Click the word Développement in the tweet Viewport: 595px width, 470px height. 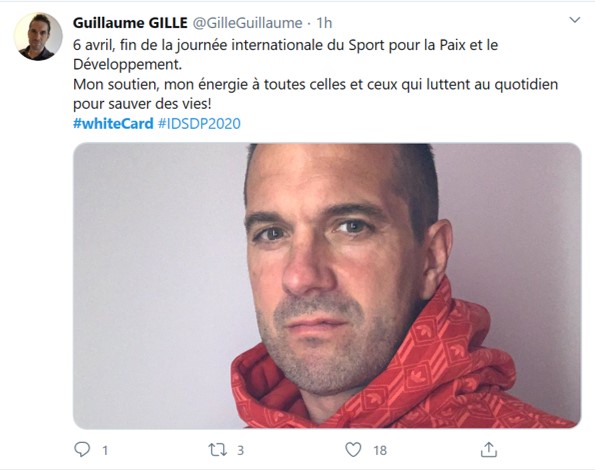pos(128,64)
